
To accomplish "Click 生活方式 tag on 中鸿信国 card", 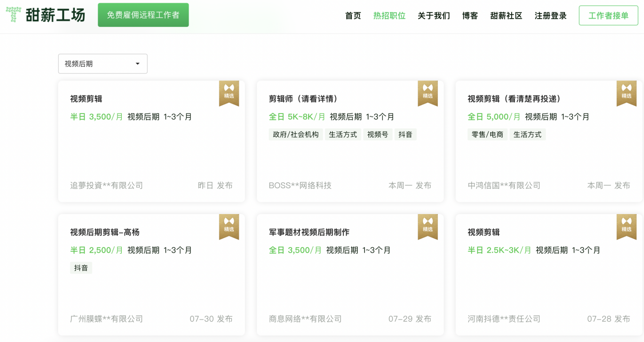I will pos(527,134).
